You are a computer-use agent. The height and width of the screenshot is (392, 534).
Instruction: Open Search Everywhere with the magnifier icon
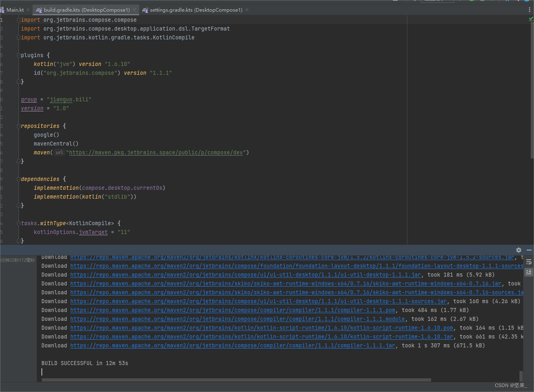coord(518,2)
